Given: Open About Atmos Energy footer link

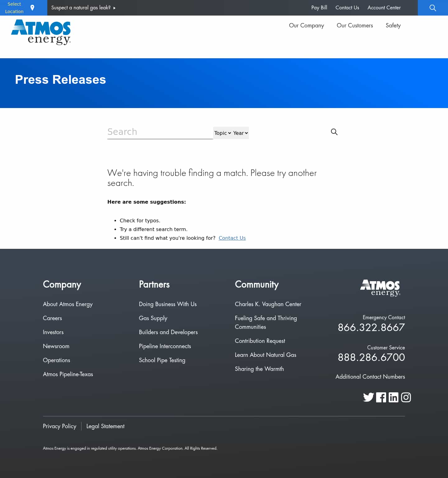Looking at the screenshot, I should [68, 304].
